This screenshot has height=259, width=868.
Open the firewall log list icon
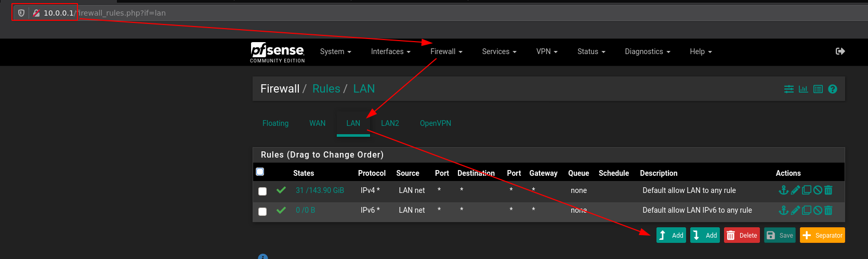coord(818,89)
